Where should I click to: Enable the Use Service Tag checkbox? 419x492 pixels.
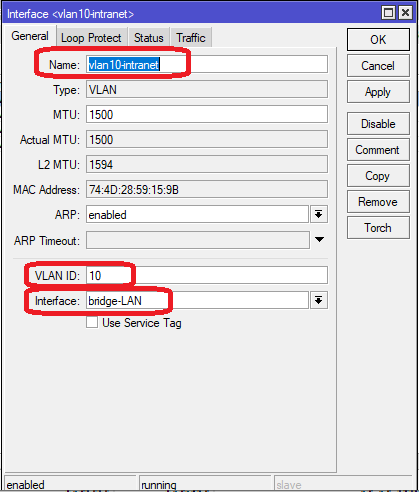[x=92, y=323]
